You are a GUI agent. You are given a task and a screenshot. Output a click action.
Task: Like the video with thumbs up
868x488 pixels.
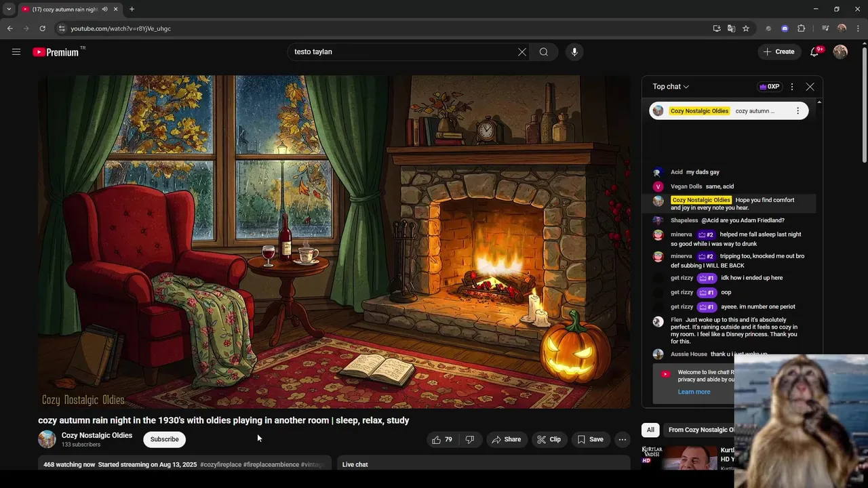pyautogui.click(x=442, y=439)
